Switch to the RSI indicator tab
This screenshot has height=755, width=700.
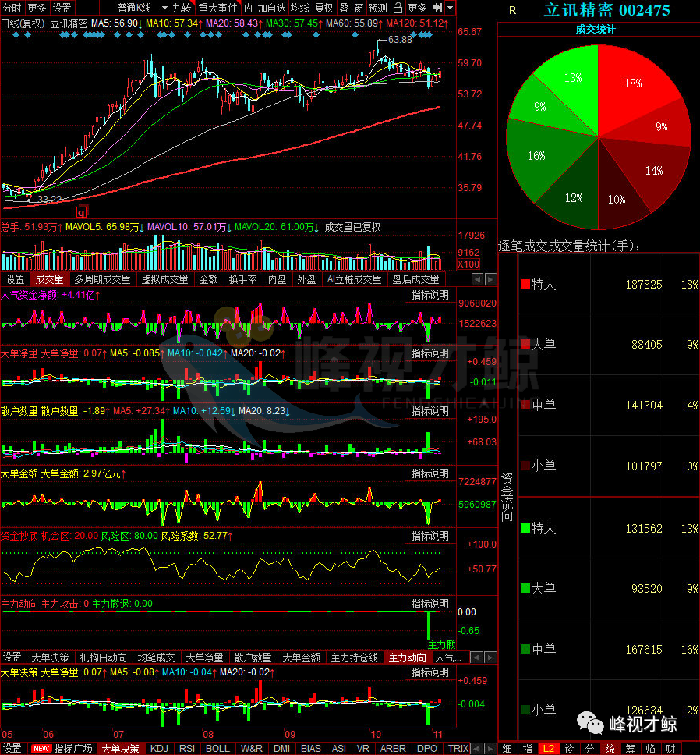click(x=187, y=748)
